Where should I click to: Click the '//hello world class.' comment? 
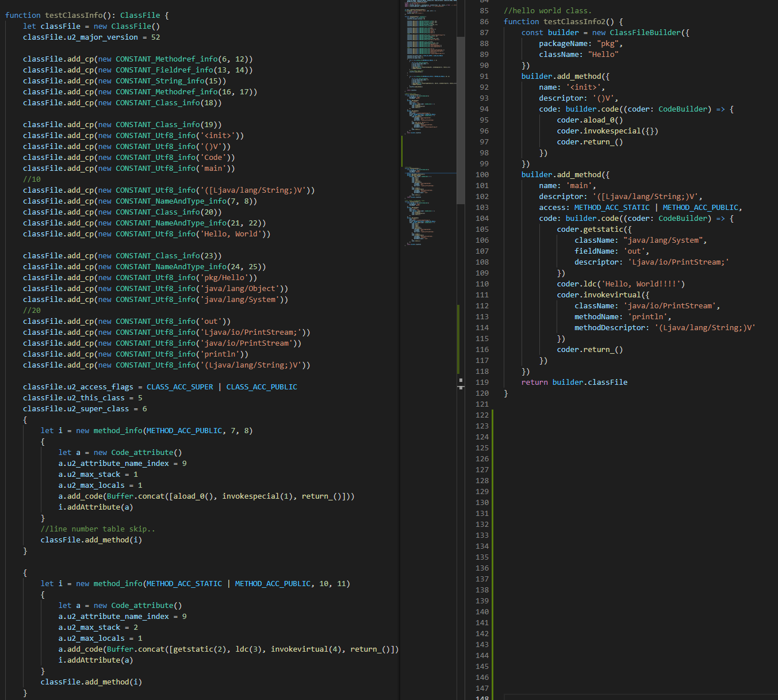coord(548,11)
